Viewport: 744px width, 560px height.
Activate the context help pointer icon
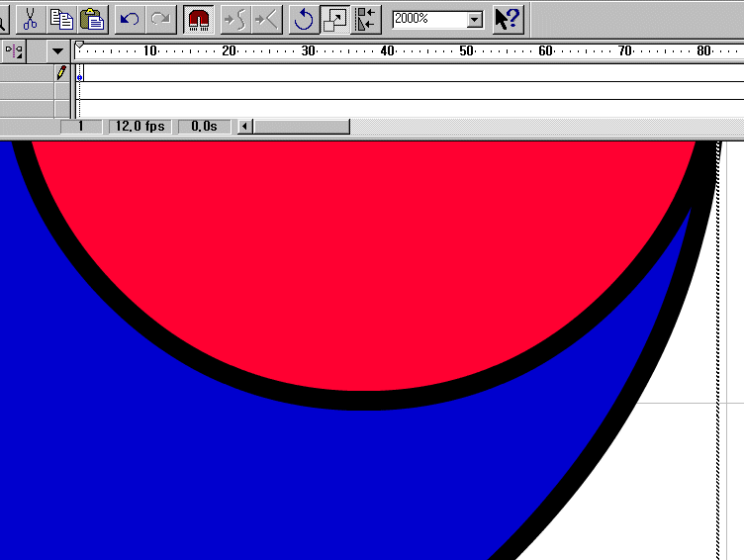click(x=508, y=20)
